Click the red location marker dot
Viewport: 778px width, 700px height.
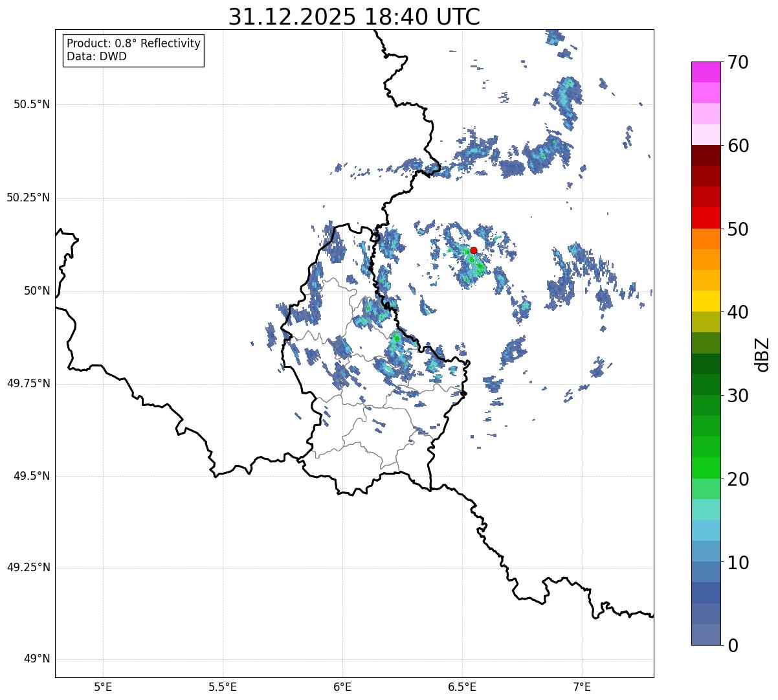click(474, 250)
